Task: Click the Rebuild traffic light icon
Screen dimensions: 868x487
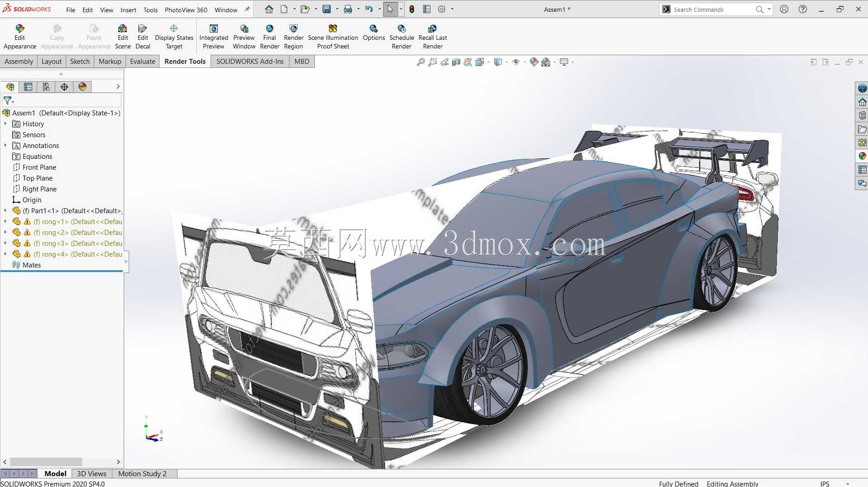Action: point(412,9)
